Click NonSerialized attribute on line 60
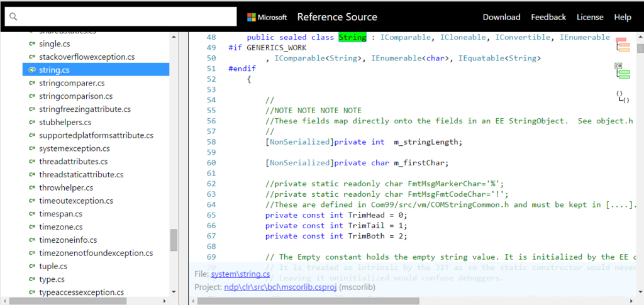Image resolution: width=644 pixels, height=305 pixels. (299, 163)
